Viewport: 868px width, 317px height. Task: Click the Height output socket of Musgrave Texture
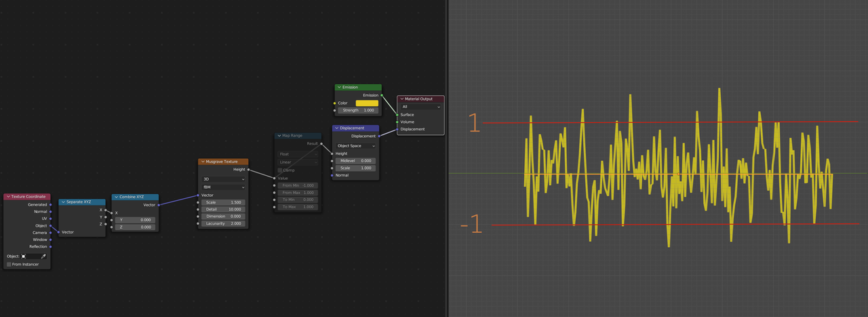(248, 170)
